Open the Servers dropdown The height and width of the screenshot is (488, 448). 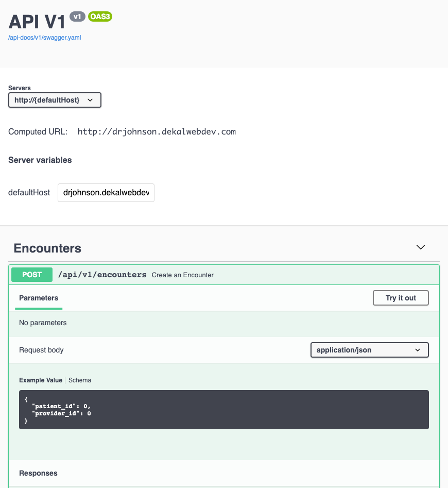click(55, 100)
